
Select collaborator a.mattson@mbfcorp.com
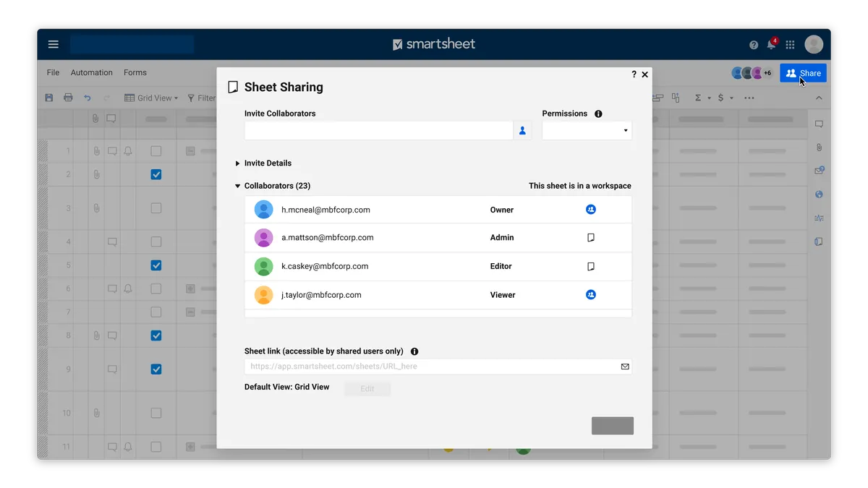pyautogui.click(x=438, y=238)
